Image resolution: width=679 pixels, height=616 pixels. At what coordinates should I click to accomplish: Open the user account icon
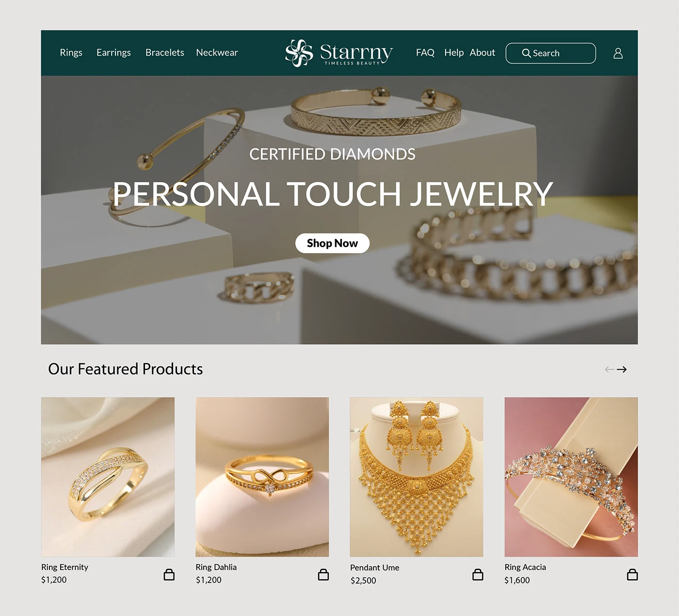pyautogui.click(x=618, y=53)
